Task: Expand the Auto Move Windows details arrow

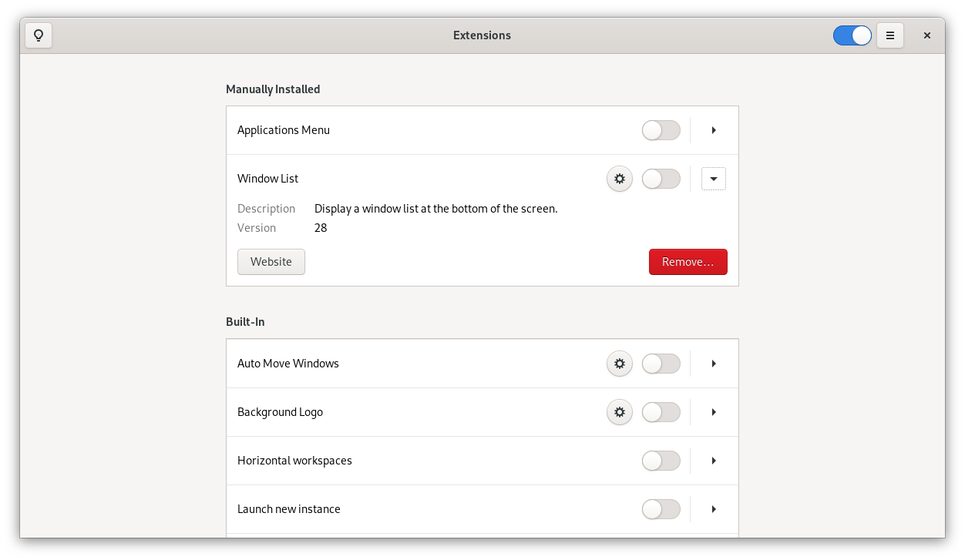Action: click(x=714, y=364)
